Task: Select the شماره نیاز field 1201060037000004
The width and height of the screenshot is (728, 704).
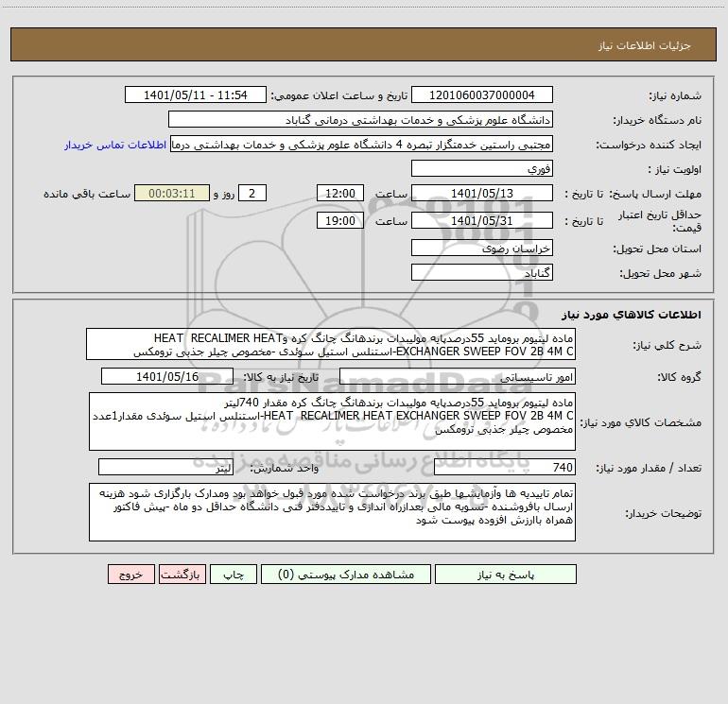Action: click(x=482, y=95)
